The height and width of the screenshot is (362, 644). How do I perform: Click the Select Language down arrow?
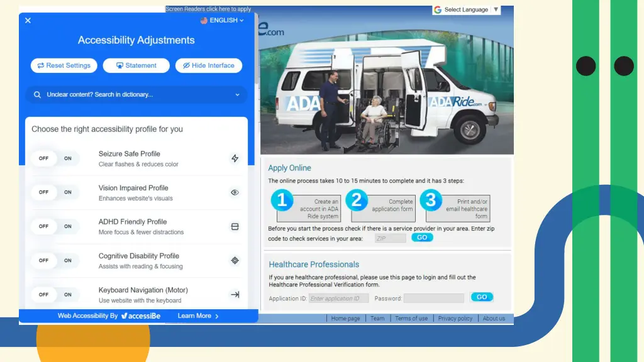496,9
